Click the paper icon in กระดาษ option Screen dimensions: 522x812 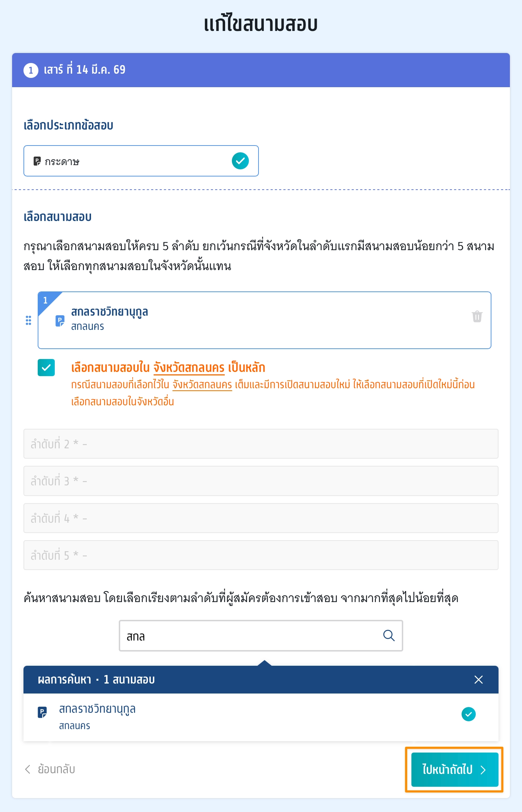37,161
